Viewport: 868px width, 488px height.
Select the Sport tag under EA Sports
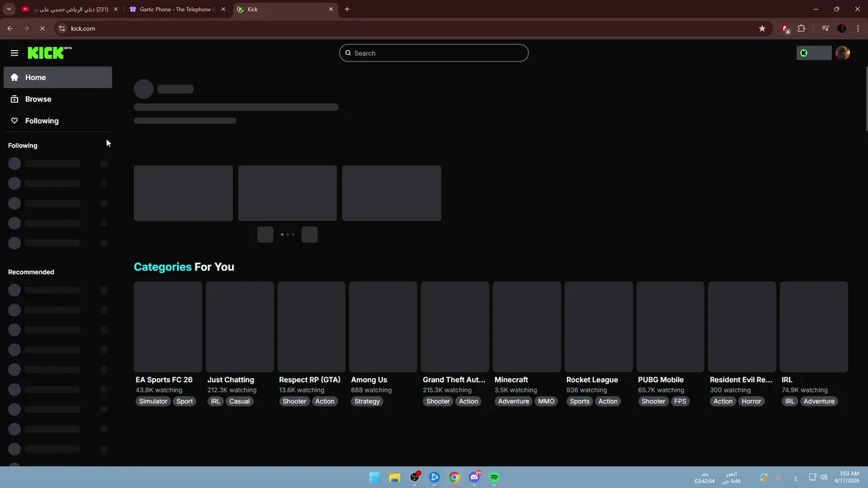tap(184, 401)
